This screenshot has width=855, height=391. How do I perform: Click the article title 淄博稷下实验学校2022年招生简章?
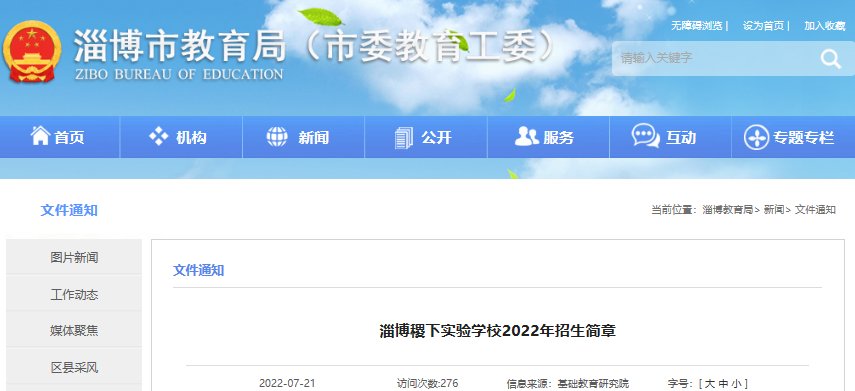497,331
